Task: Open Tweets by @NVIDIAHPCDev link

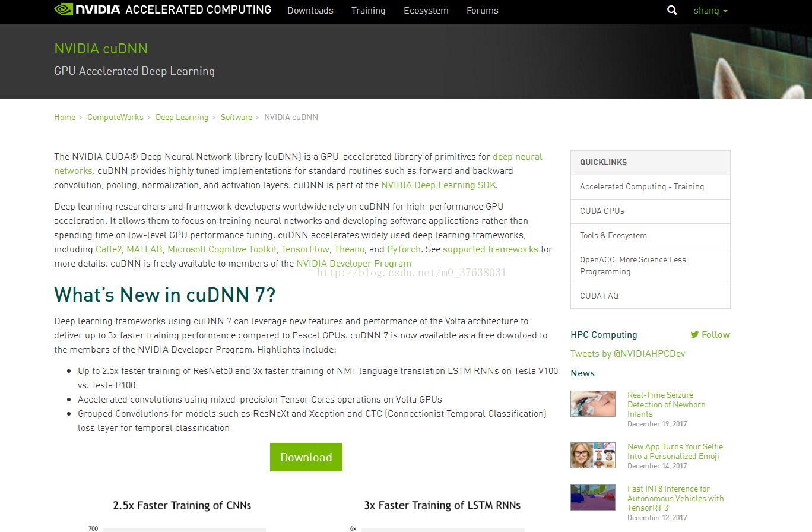Action: 627,354
